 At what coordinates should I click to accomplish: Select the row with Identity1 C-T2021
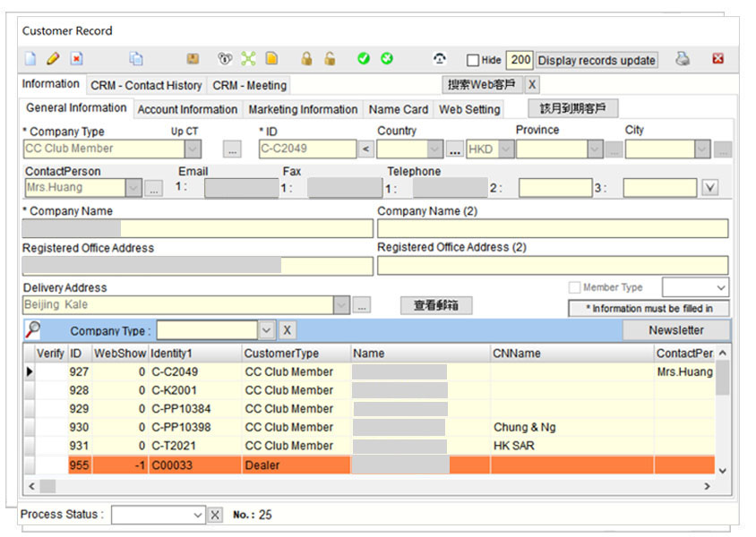click(x=369, y=446)
